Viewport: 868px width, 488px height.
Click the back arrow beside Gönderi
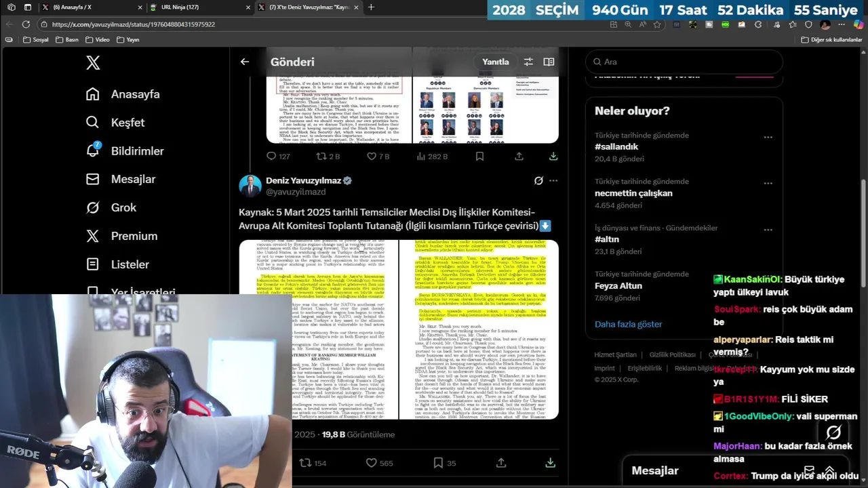[x=245, y=62]
